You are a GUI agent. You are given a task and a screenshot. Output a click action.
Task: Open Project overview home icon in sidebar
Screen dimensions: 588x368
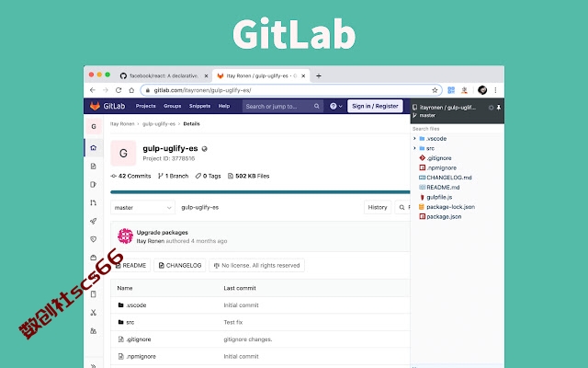tap(94, 147)
